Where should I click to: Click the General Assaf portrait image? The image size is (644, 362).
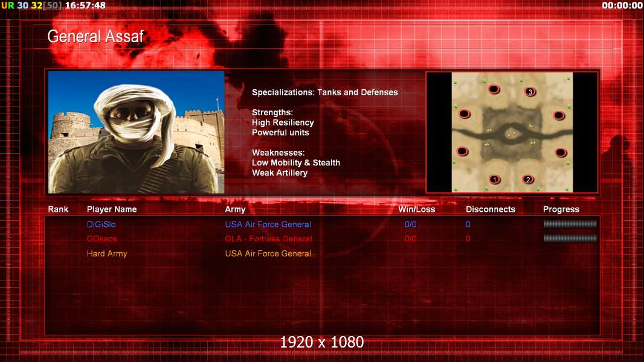click(136, 132)
